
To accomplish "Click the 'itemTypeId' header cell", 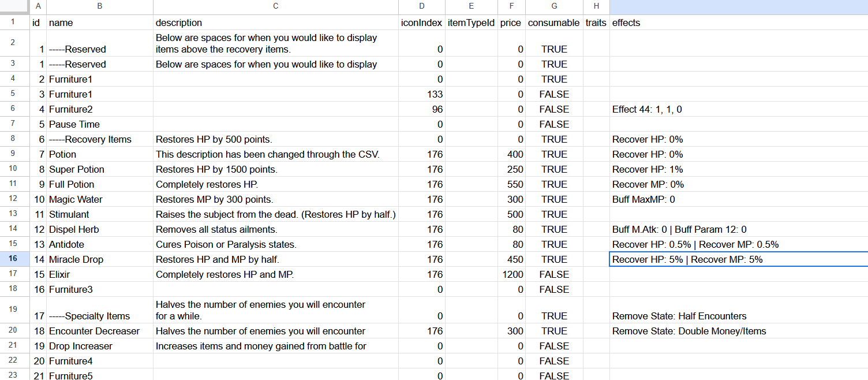I will (x=471, y=23).
